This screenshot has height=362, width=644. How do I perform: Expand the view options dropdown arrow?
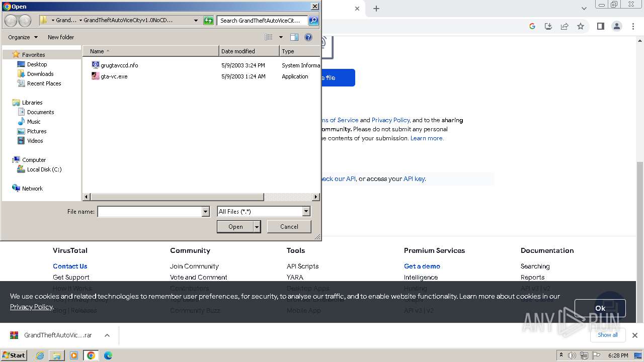click(x=281, y=37)
